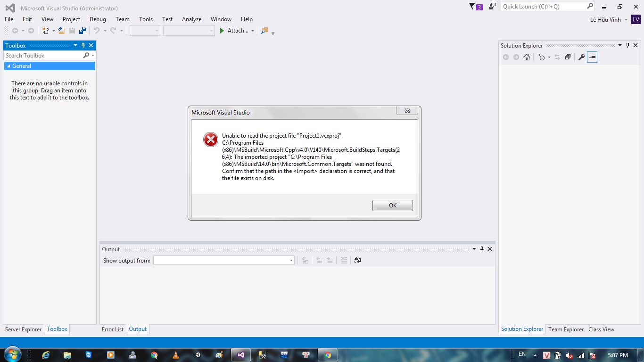This screenshot has width=644, height=362.
Task: Open the Show output from dropdown
Action: (224, 260)
